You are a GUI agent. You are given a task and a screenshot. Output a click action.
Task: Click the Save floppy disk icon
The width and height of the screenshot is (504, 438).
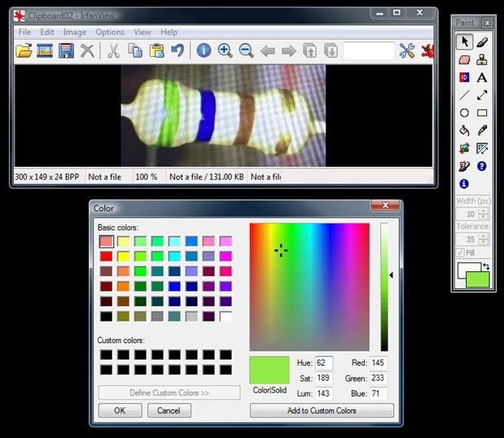tap(66, 50)
